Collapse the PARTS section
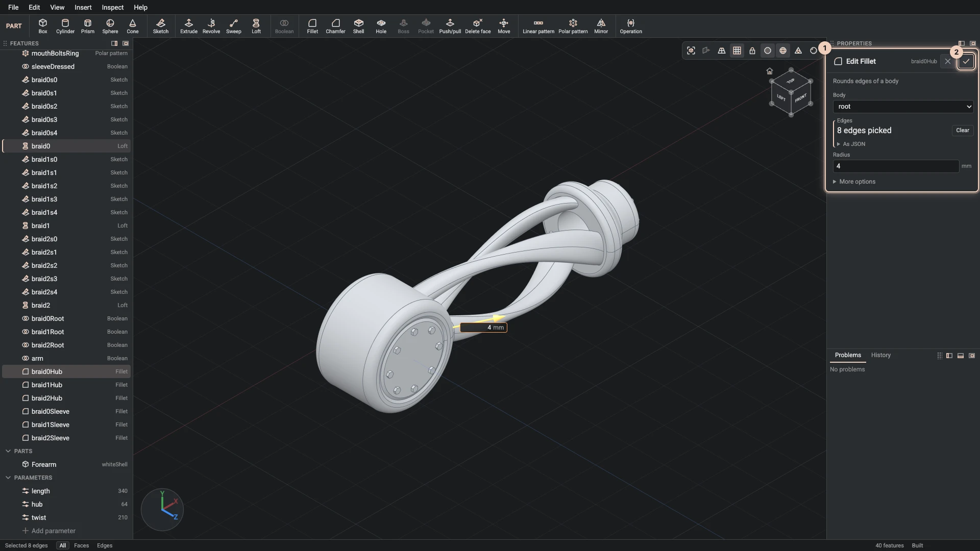Image resolution: width=980 pixels, height=551 pixels. pos(8,451)
